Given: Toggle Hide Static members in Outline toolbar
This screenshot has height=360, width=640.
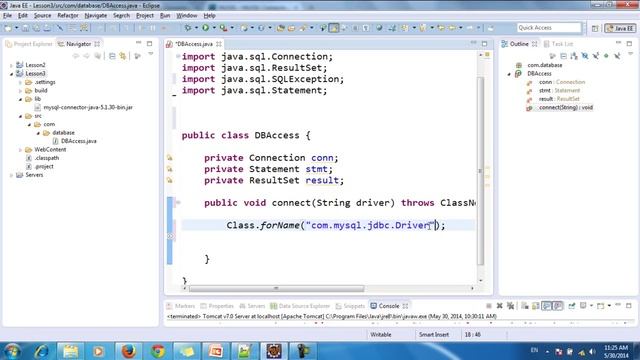Looking at the screenshot, I should (596, 56).
